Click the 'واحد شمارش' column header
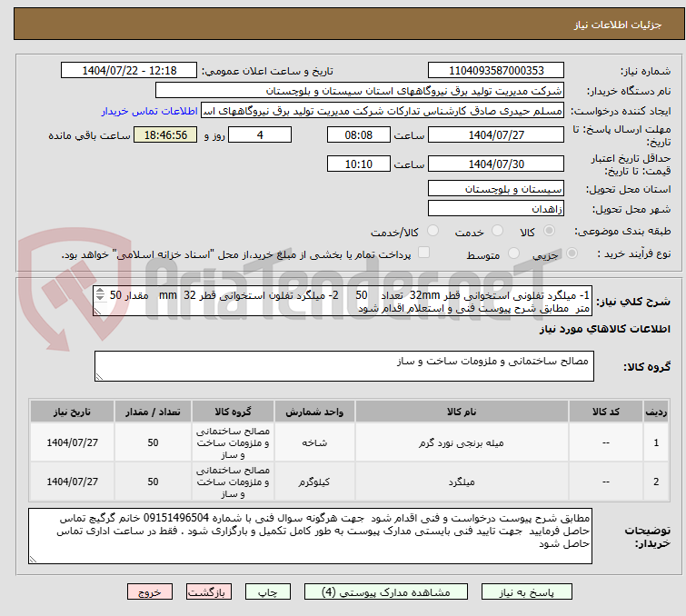This screenshot has width=686, height=616. (314, 412)
